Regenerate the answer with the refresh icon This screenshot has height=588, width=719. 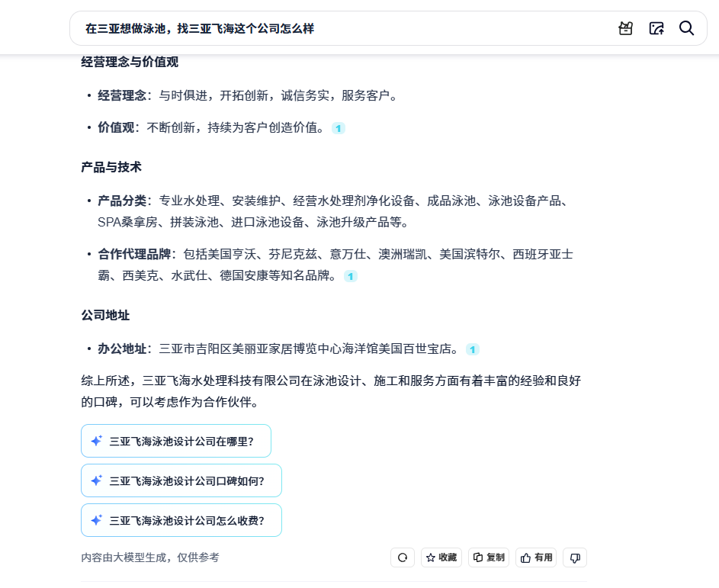pos(403,557)
